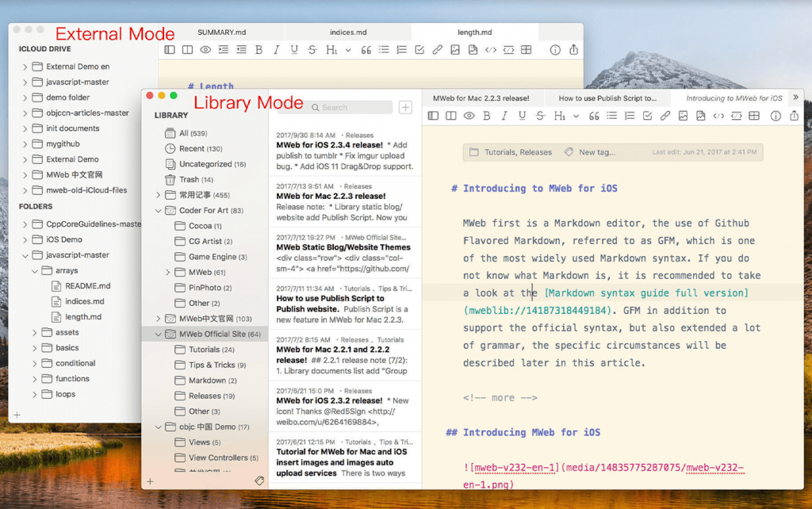The height and width of the screenshot is (509, 812).
Task: Click Markdown syntax guide full version link
Action: (x=646, y=293)
